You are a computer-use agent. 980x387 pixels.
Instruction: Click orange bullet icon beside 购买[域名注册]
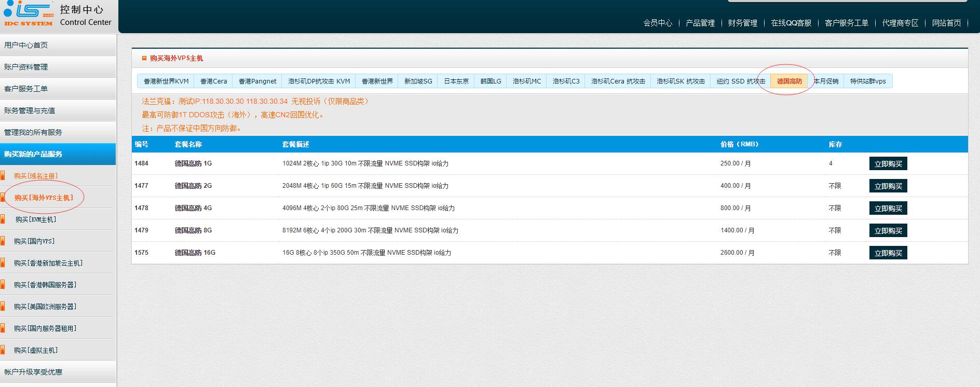[3, 175]
